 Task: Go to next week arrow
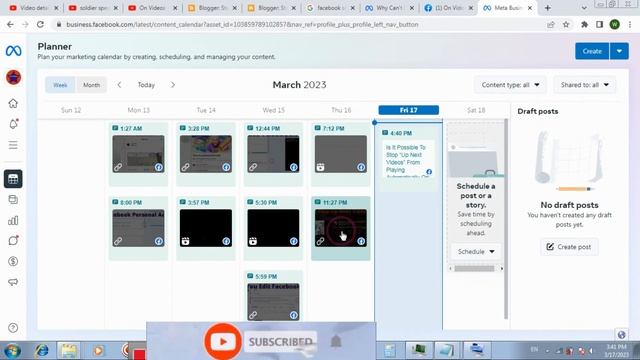(x=173, y=85)
